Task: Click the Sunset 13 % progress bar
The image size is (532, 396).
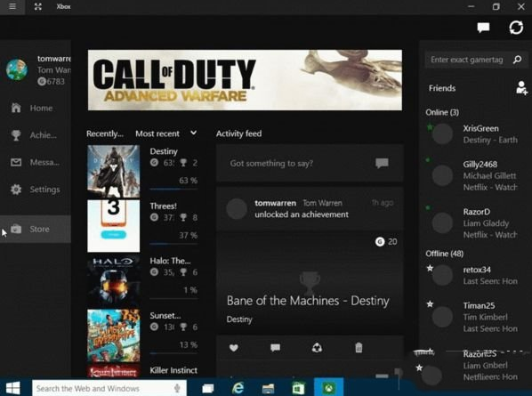Action: click(173, 353)
